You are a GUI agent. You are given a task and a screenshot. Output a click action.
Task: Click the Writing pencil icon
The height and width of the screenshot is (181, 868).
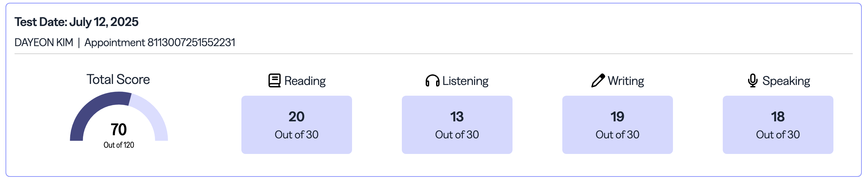pyautogui.click(x=598, y=80)
